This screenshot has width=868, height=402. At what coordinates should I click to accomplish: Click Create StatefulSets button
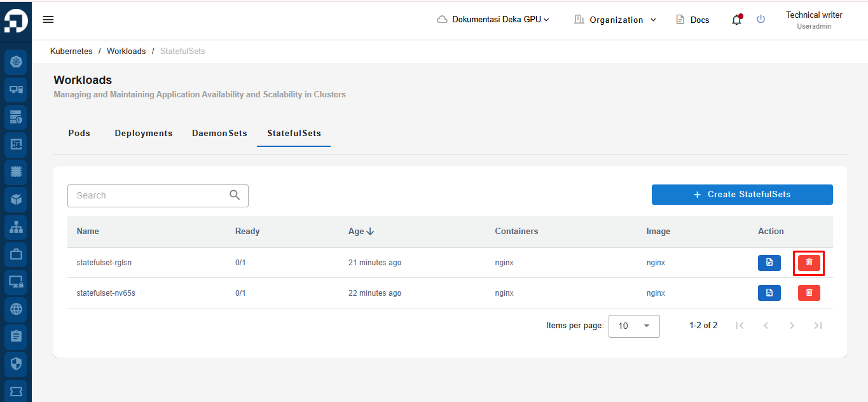(742, 195)
